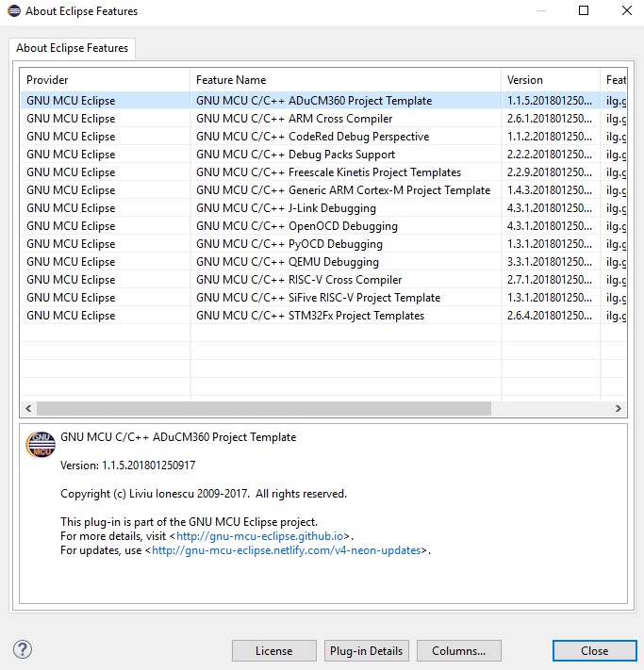Screen dimensions: 644x670
Task: Maximize the About Eclipse Features window
Action: (584, 11)
